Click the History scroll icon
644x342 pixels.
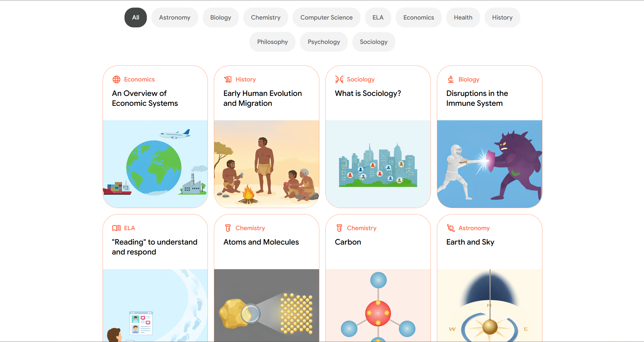coord(228,79)
